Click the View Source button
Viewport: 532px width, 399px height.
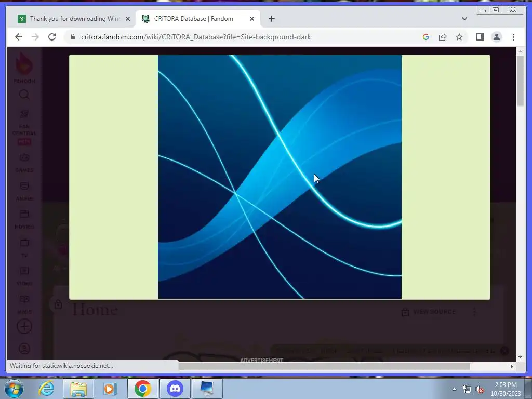(429, 312)
